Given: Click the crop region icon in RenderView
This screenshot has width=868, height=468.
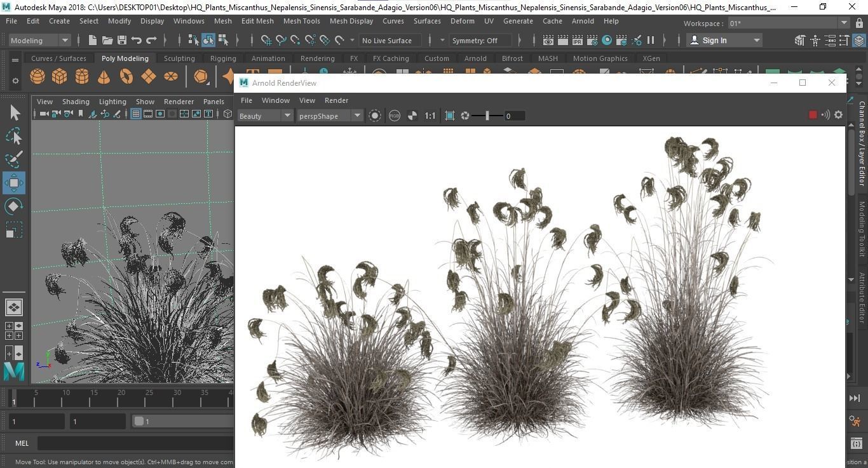Looking at the screenshot, I should (x=450, y=116).
